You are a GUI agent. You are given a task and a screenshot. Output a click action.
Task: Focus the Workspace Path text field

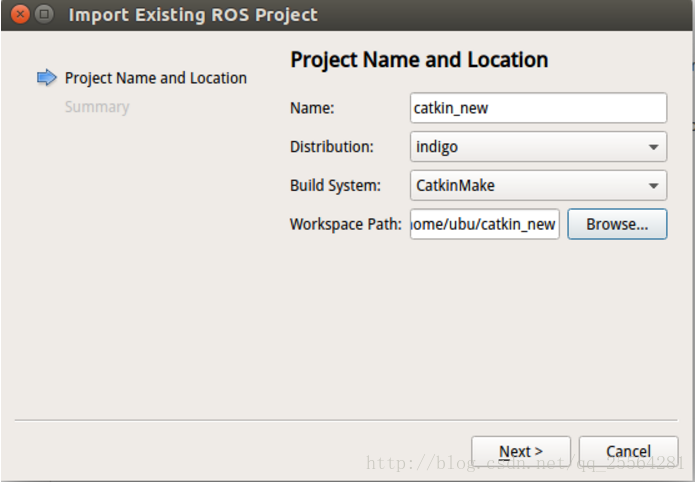(484, 224)
